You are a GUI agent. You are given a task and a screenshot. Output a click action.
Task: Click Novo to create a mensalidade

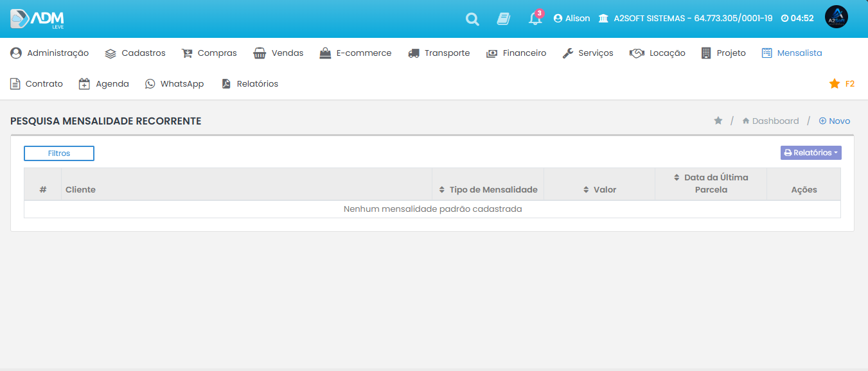click(x=834, y=121)
